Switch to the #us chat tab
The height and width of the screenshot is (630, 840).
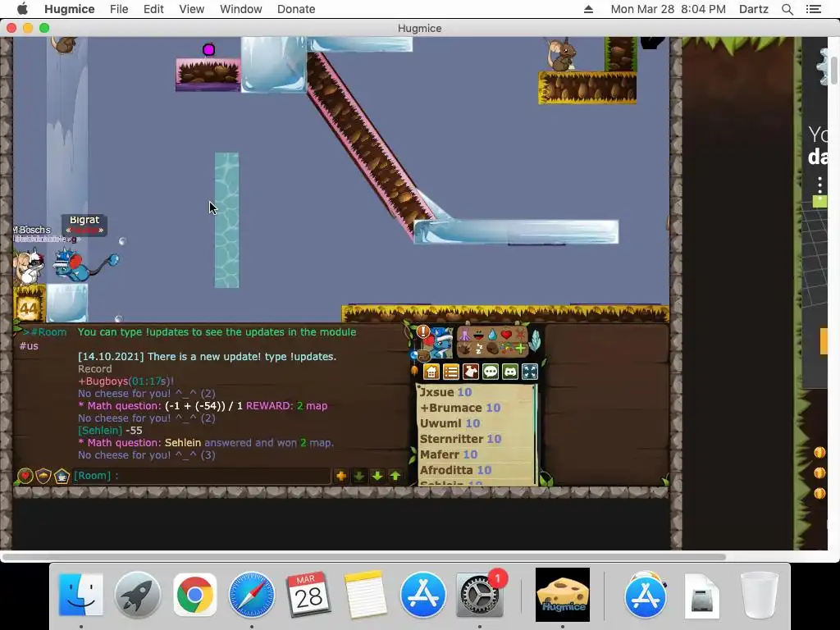click(x=29, y=346)
